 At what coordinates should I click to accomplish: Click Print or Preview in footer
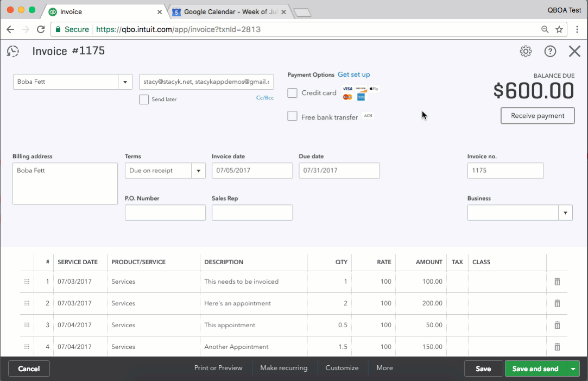(218, 368)
